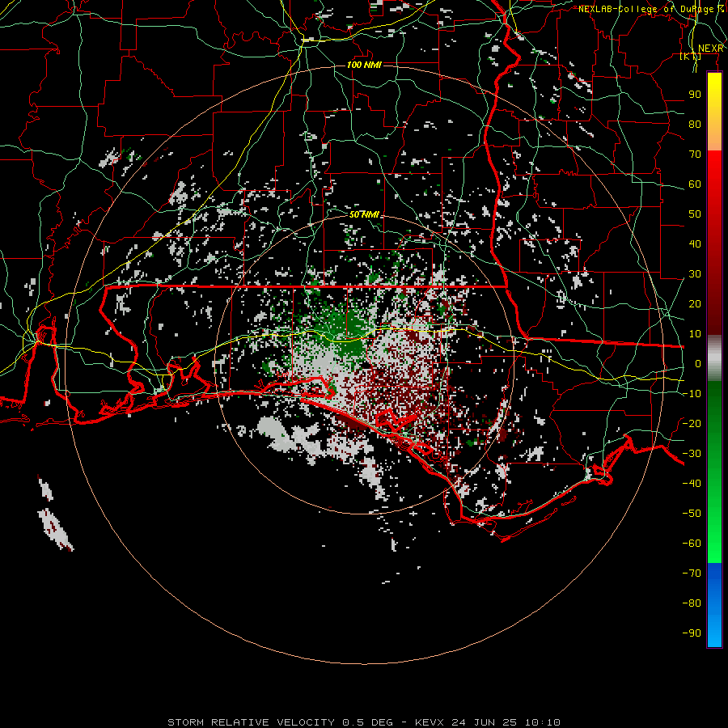Image resolution: width=728 pixels, height=728 pixels.
Task: Click scale value "-60" on the velocity legend
Action: coord(692,544)
